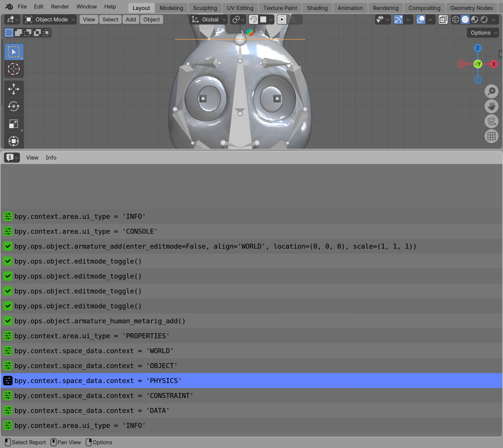Switch to the Modeling workspace tab
Viewport: 503px width, 448px height.
click(x=171, y=8)
